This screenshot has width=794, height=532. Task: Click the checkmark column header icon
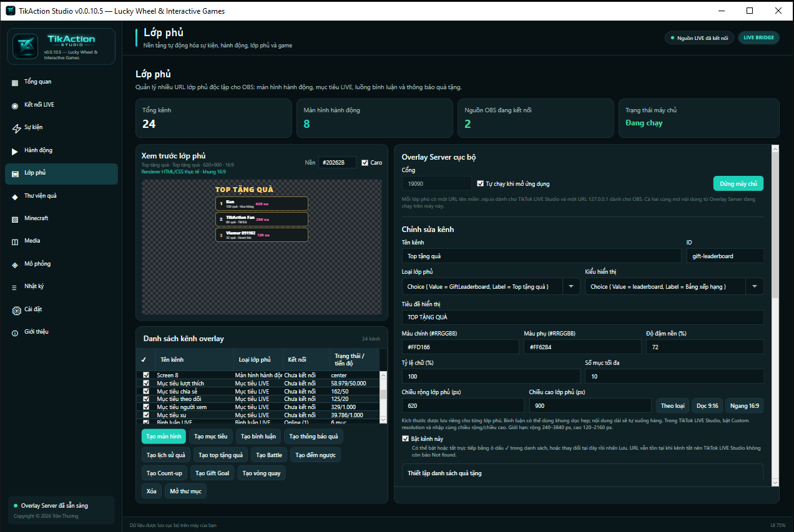click(x=144, y=360)
